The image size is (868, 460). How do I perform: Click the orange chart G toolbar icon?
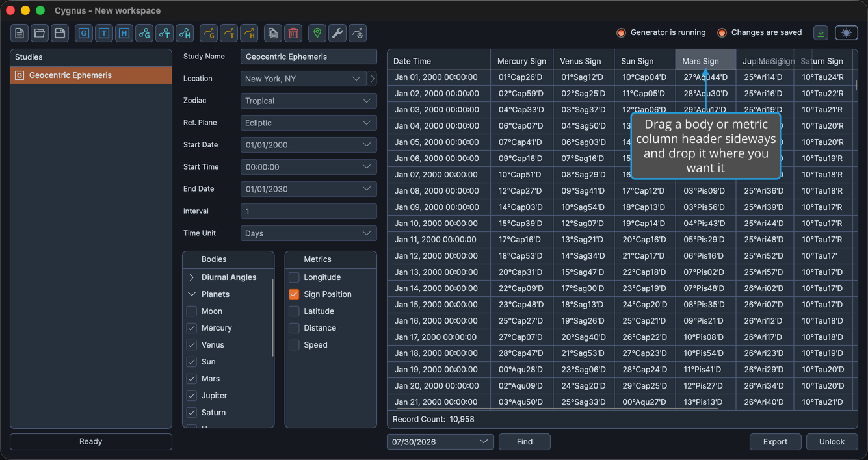[209, 33]
